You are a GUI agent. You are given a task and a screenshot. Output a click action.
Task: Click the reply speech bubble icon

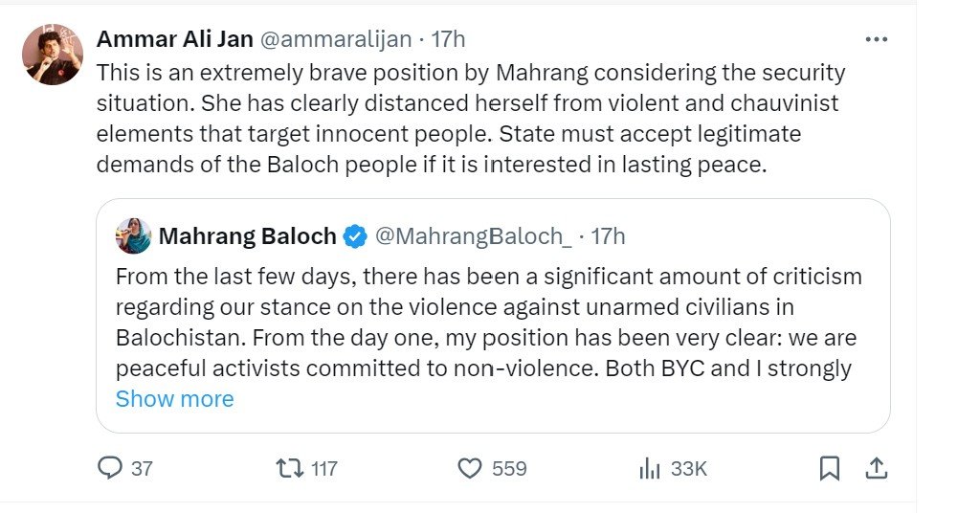[x=111, y=468]
